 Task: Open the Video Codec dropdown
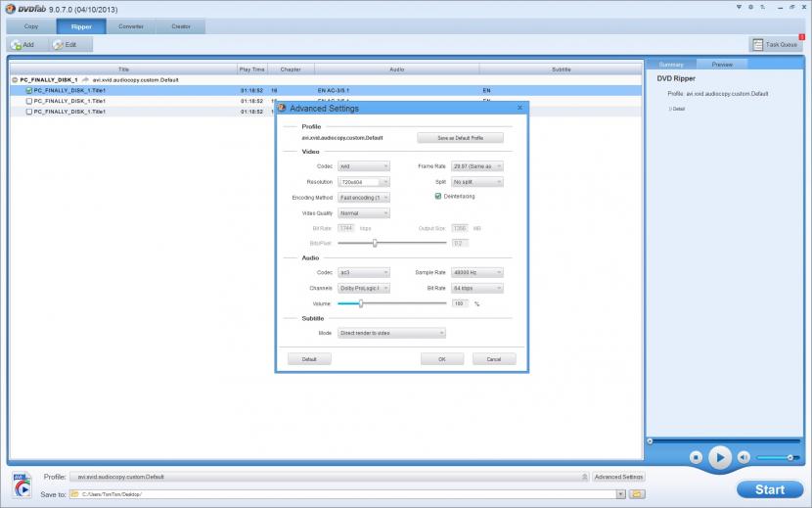[x=364, y=166]
